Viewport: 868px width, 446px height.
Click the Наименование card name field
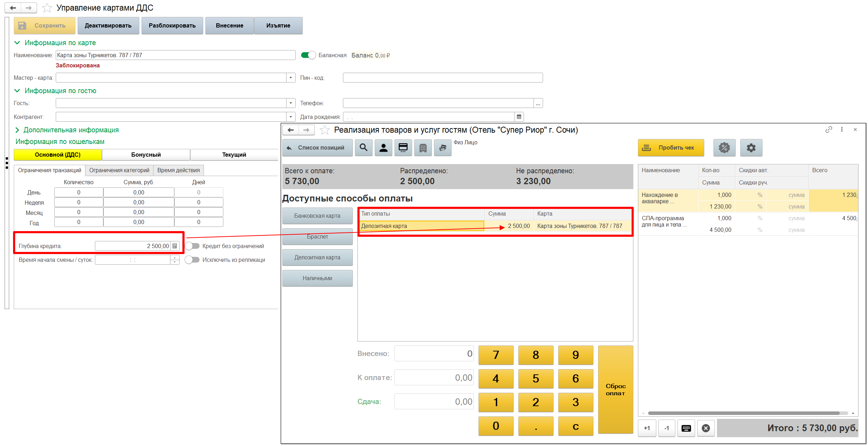(x=176, y=55)
